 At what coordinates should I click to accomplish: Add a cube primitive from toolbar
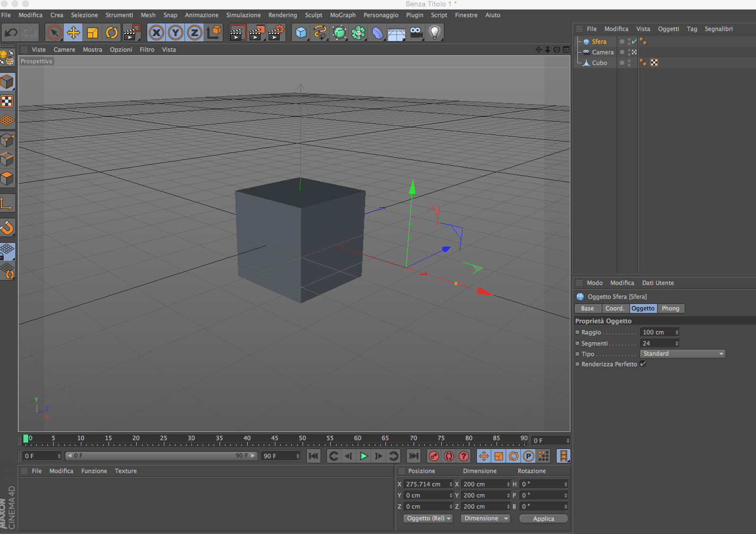301,33
